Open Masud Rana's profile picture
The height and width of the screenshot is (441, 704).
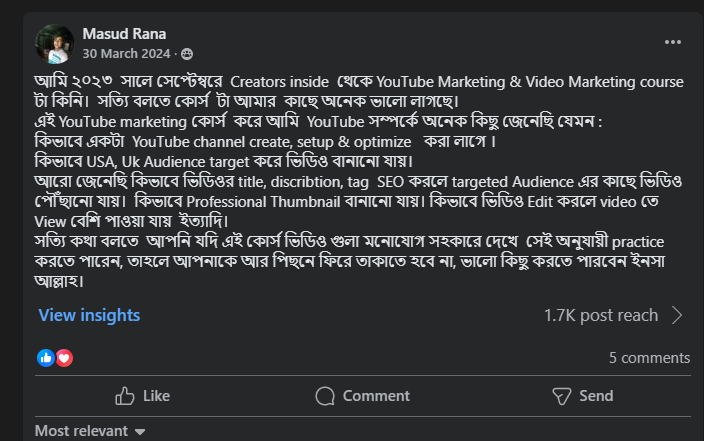pos(55,43)
